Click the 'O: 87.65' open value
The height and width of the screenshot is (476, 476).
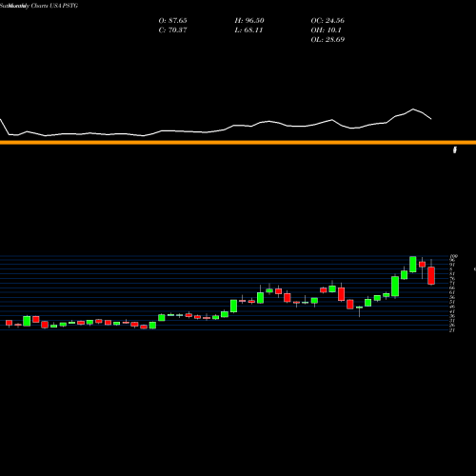(x=172, y=21)
